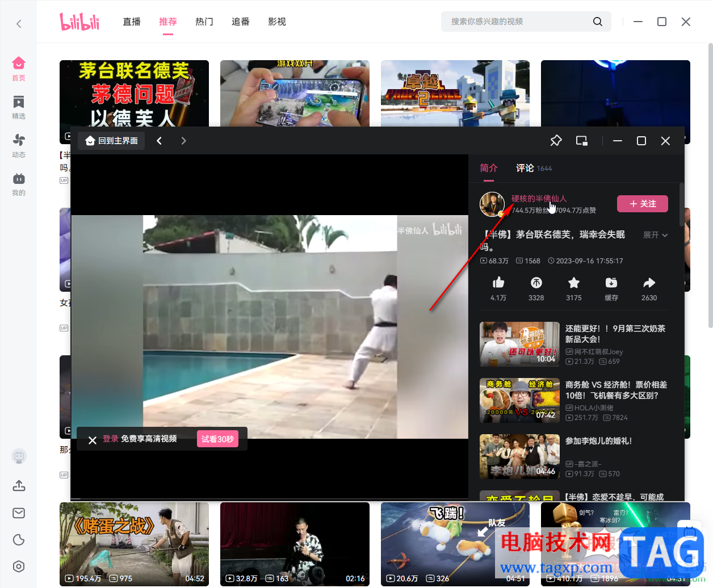Open the 赌蛋之战 video thumbnail

pyautogui.click(x=134, y=544)
